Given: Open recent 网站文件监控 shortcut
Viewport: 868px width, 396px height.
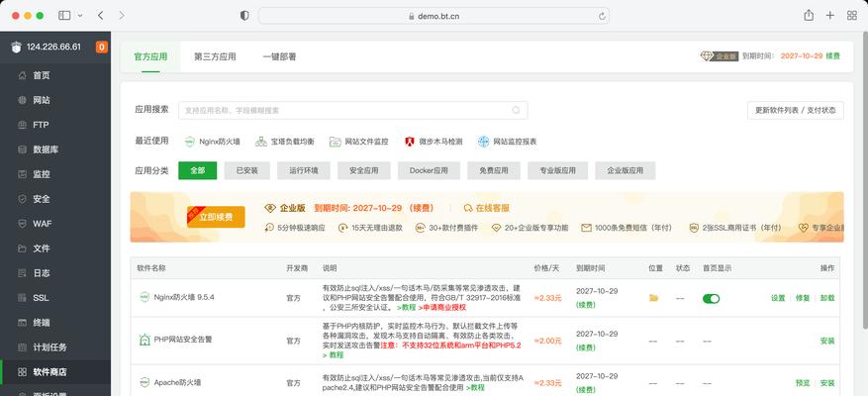Looking at the screenshot, I should click(358, 142).
